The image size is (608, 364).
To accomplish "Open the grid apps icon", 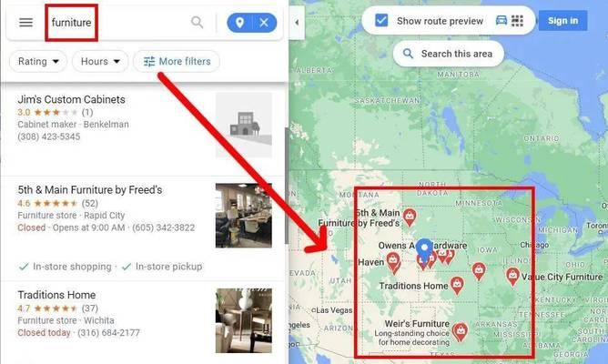I will [517, 20].
